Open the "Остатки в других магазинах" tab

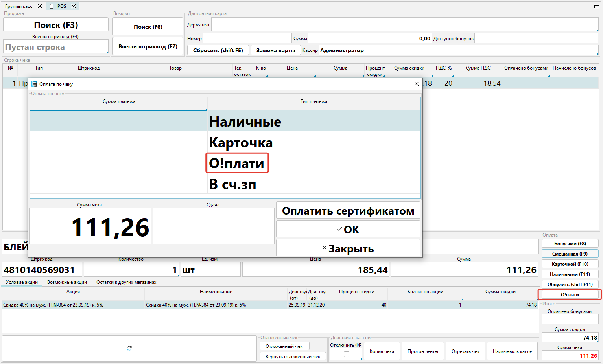[126, 282]
